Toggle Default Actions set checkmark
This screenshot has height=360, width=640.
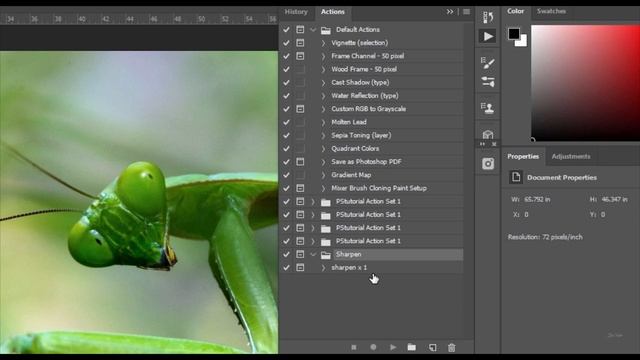tap(286, 30)
